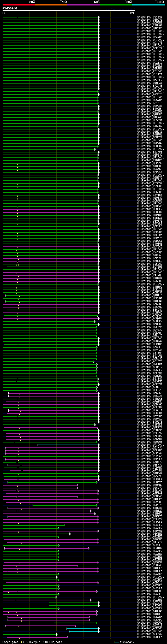Image resolution: width=167 pixels, height=644 pixels.
Task: Click label UniRef100_Q1HPX1
Action: [x=150, y=83]
